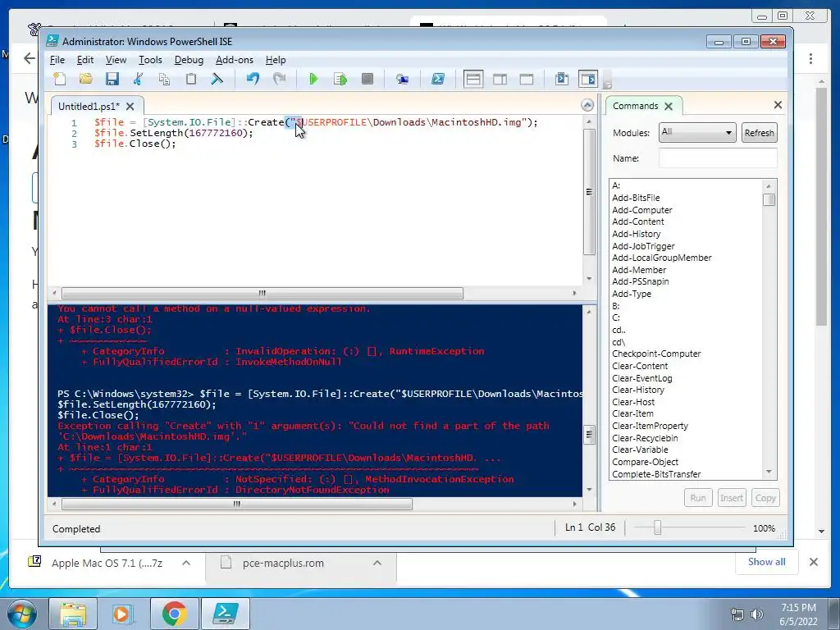Select Add-Computer in the command list

click(641, 210)
